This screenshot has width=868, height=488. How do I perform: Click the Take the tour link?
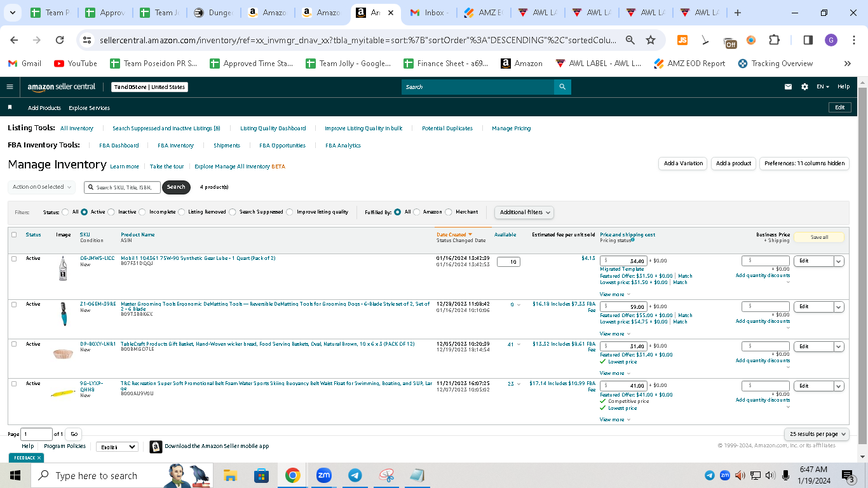point(166,166)
